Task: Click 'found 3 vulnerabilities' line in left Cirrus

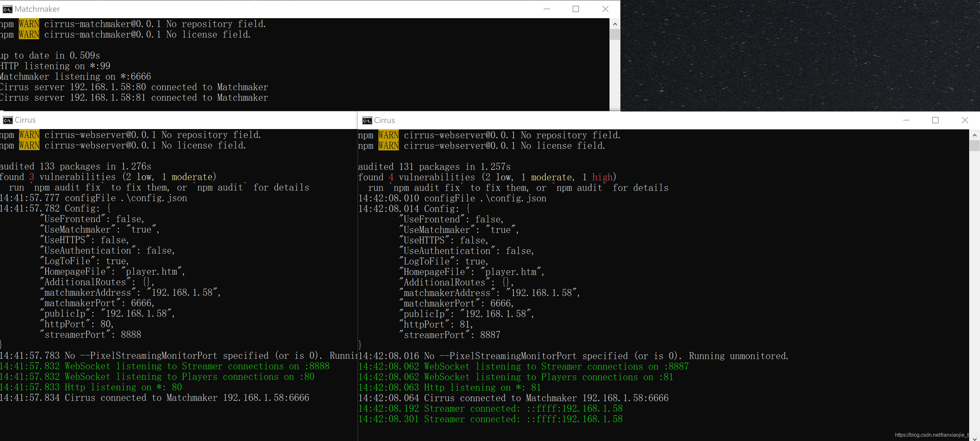Action: click(109, 177)
